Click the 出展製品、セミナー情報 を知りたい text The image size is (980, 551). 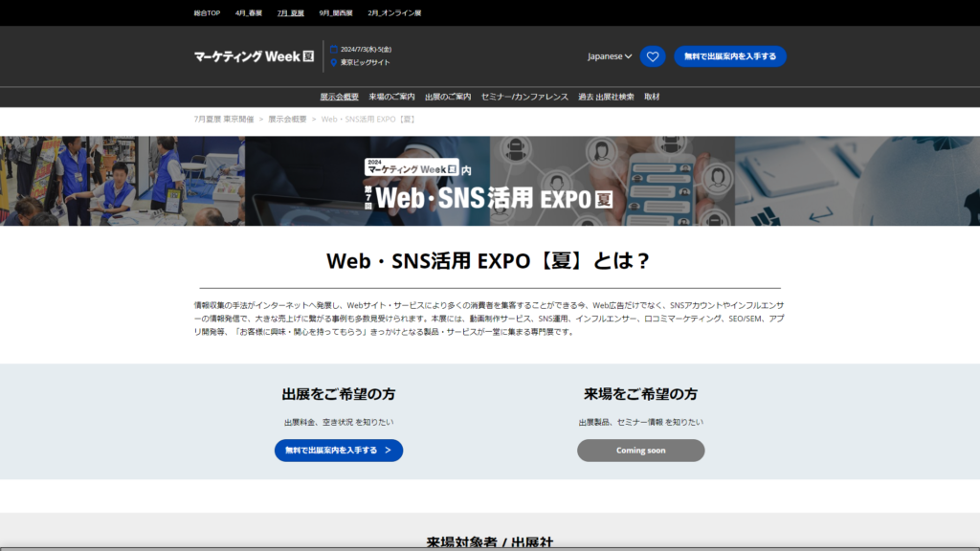tap(640, 422)
